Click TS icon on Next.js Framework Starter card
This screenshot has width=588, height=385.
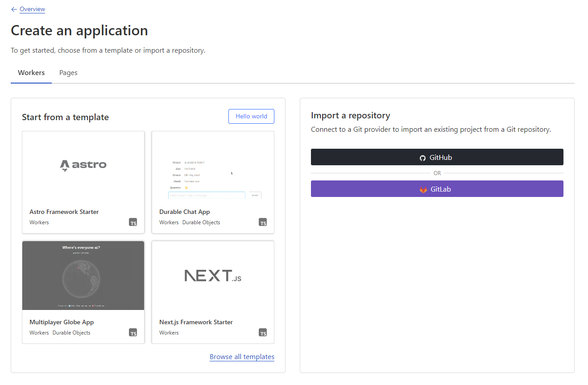click(263, 332)
